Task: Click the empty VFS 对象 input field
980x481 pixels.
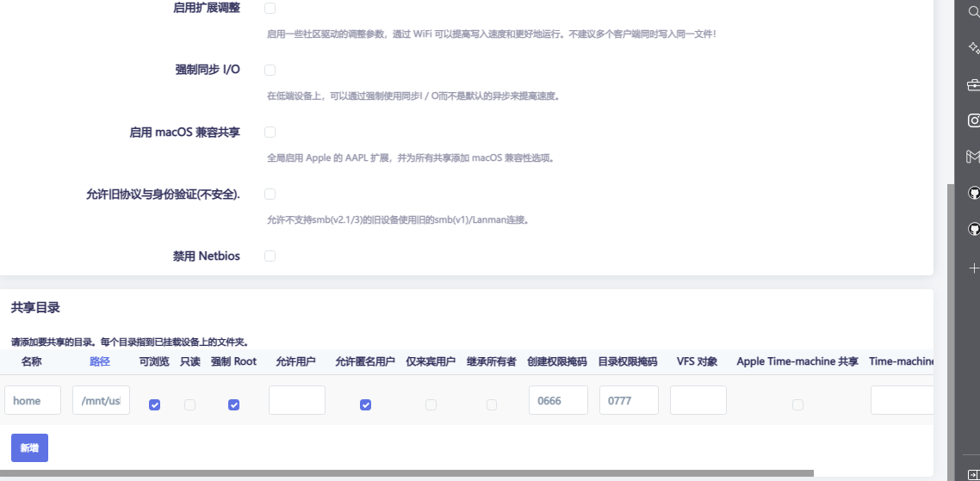Action: tap(698, 400)
